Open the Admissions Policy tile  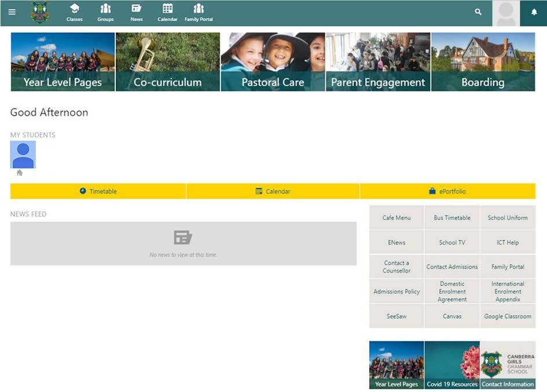coord(397,291)
